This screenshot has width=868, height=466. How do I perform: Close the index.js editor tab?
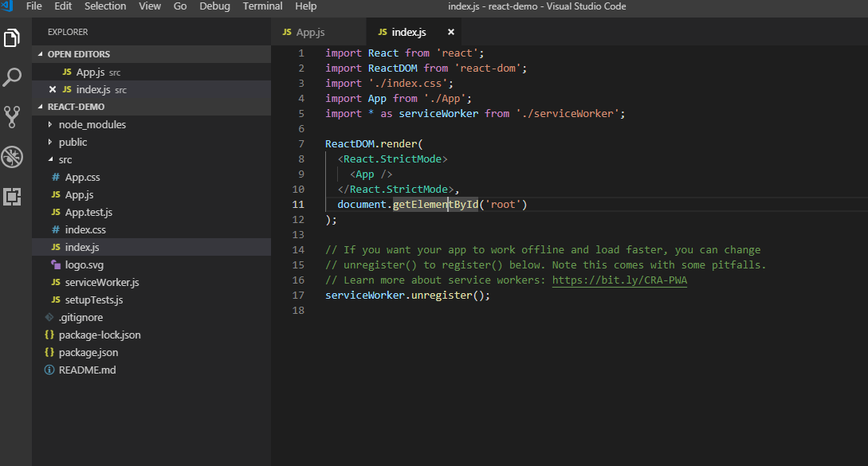(451, 32)
